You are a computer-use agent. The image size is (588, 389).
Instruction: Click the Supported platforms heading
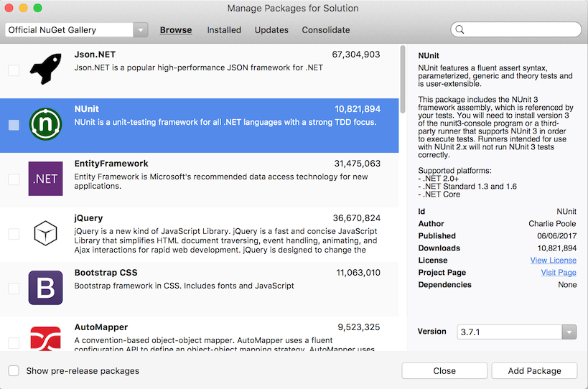pyautogui.click(x=455, y=171)
